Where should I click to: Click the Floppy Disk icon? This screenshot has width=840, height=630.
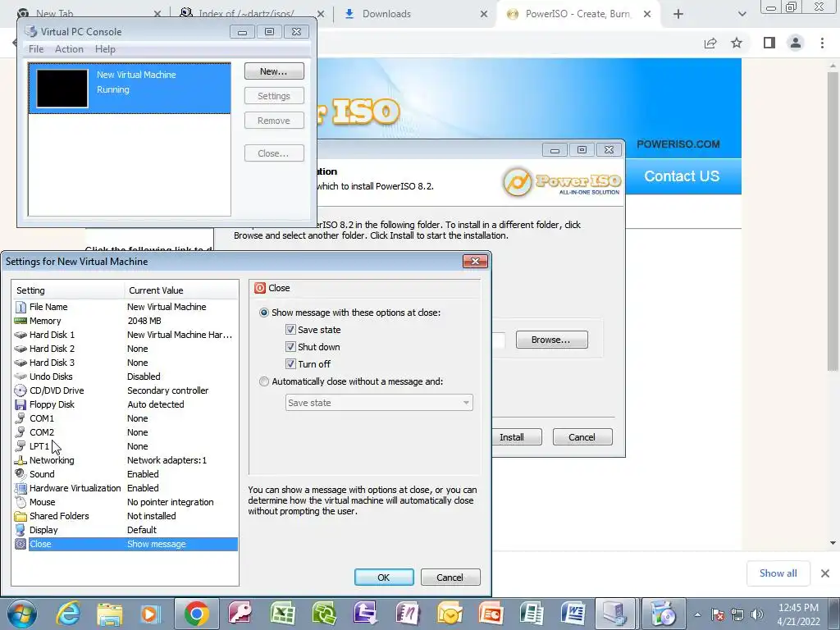point(21,404)
